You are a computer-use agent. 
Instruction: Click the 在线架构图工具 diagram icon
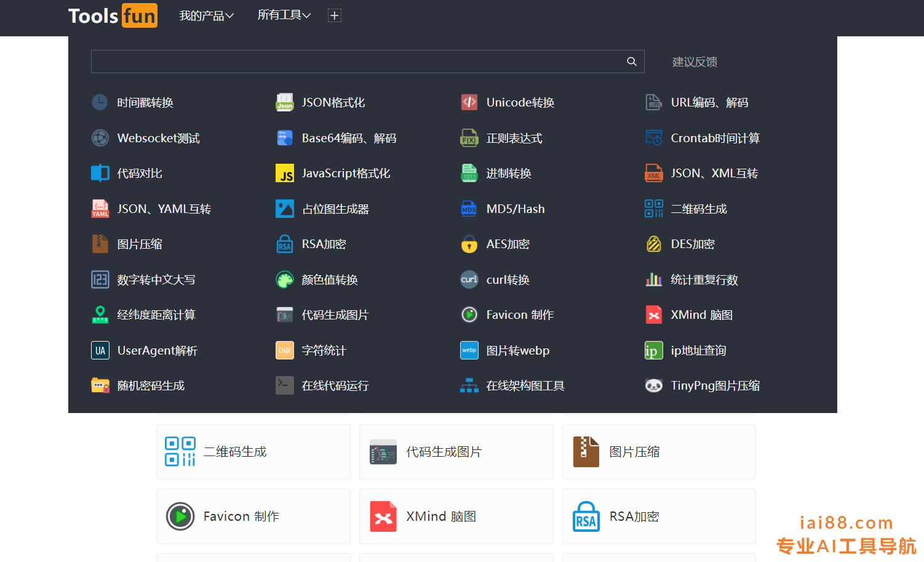pos(469,385)
